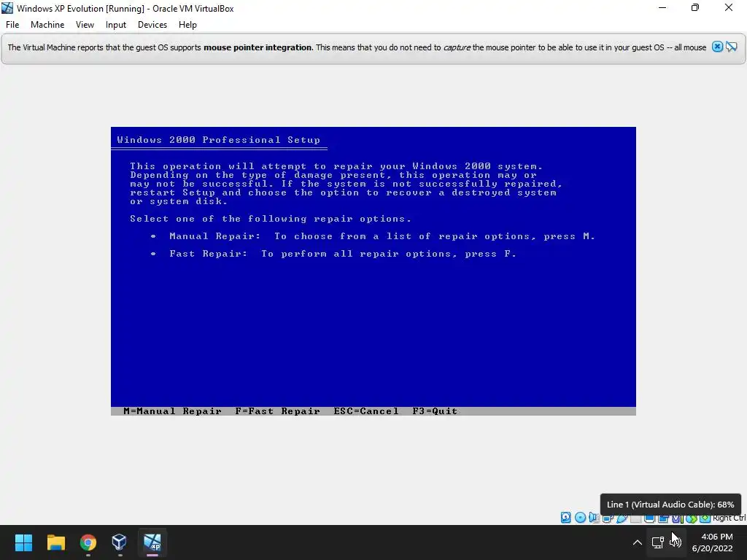Click the optical disk indicator
The height and width of the screenshot is (560, 747).
[x=580, y=518]
